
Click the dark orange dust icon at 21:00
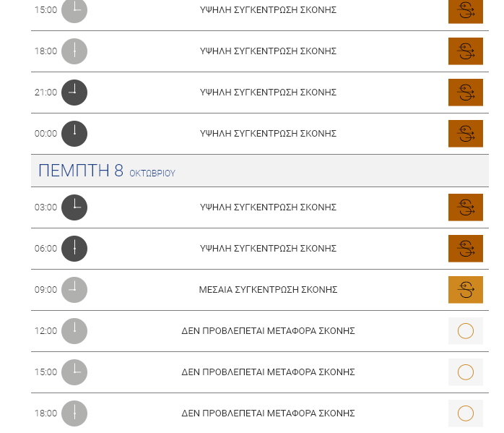pyautogui.click(x=466, y=93)
